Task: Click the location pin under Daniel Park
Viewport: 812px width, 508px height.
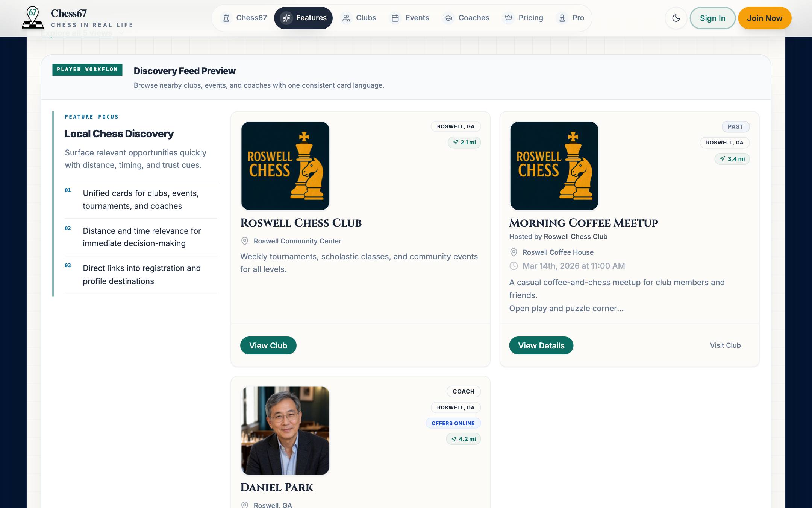Action: pos(245,505)
